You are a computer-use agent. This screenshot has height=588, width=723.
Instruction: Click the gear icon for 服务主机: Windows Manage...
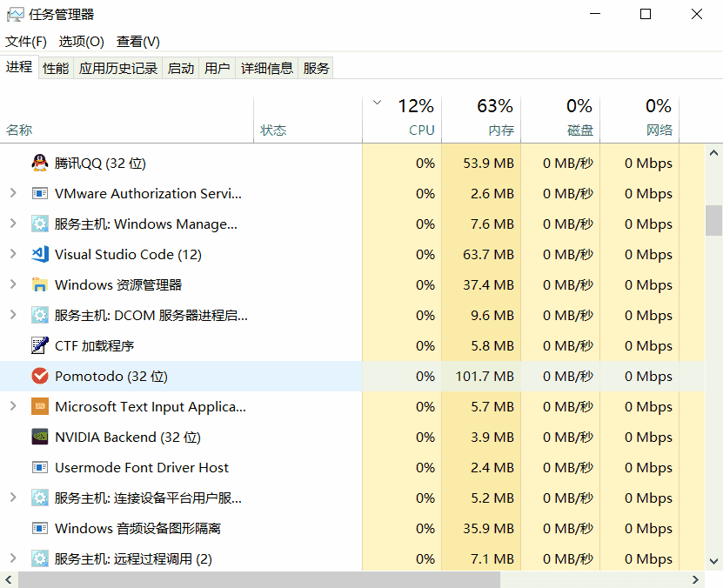click(x=40, y=224)
